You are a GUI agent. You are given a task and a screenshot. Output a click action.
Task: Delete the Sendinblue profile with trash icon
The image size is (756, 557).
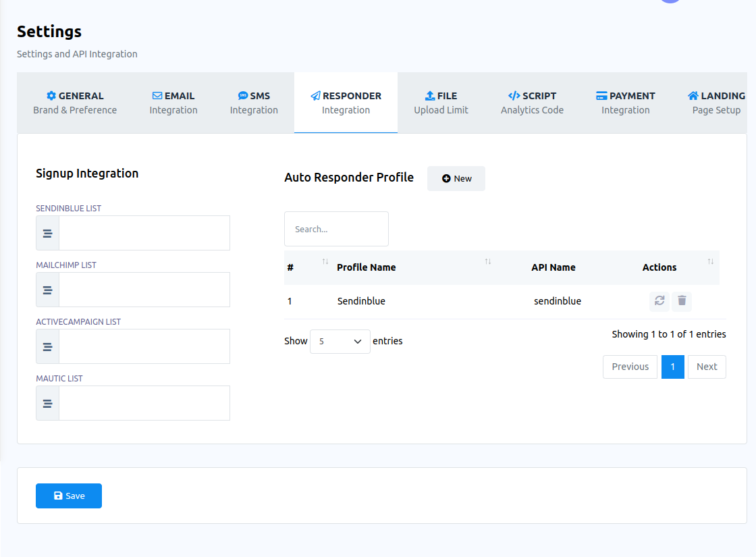(682, 301)
